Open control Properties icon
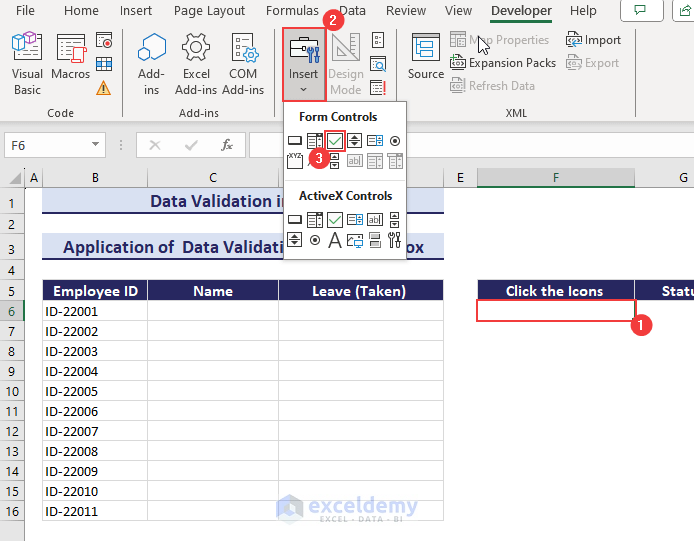Viewport: 694px width, 541px height. pyautogui.click(x=378, y=40)
